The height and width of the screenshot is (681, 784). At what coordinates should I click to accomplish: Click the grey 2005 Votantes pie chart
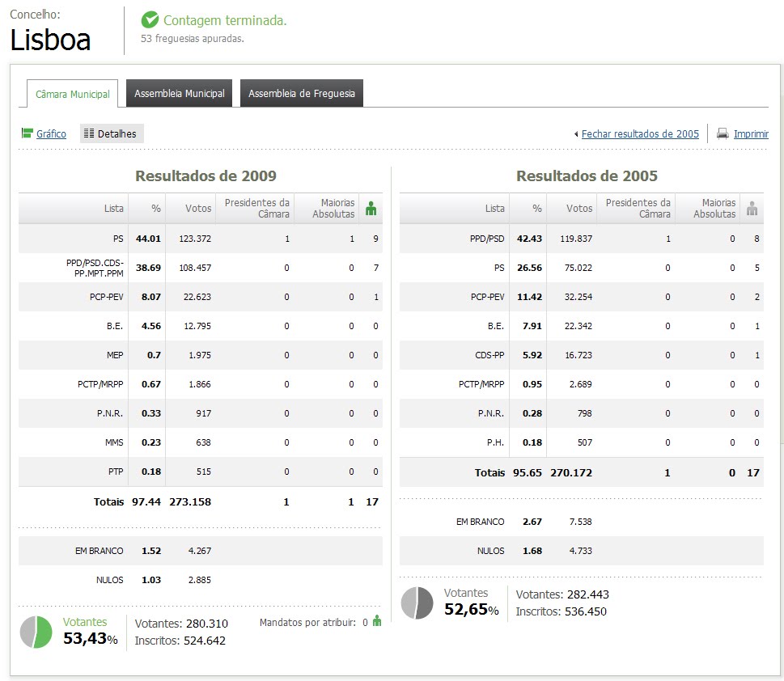pyautogui.click(x=417, y=603)
